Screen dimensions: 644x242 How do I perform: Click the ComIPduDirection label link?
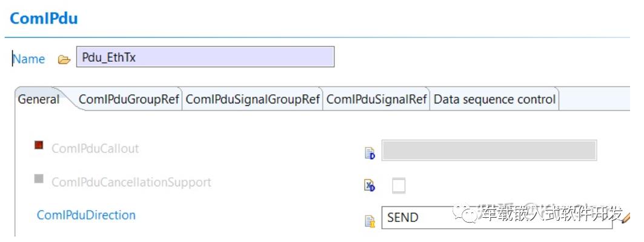coord(86,215)
